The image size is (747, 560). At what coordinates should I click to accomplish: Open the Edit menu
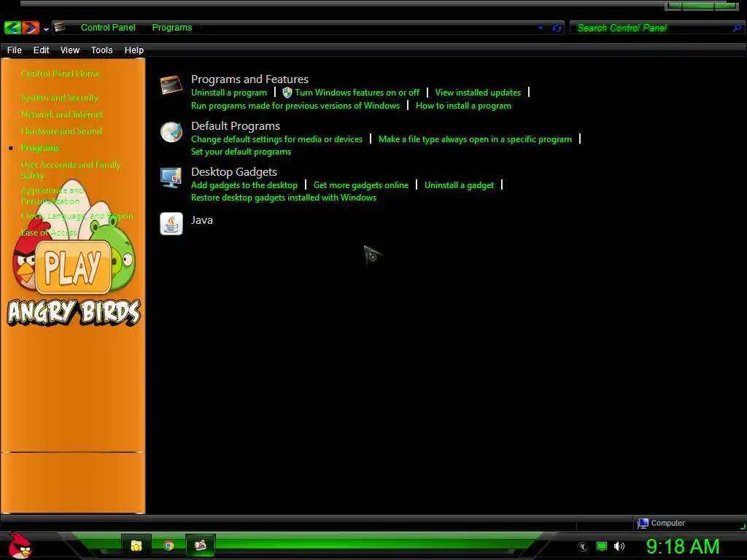click(42, 50)
